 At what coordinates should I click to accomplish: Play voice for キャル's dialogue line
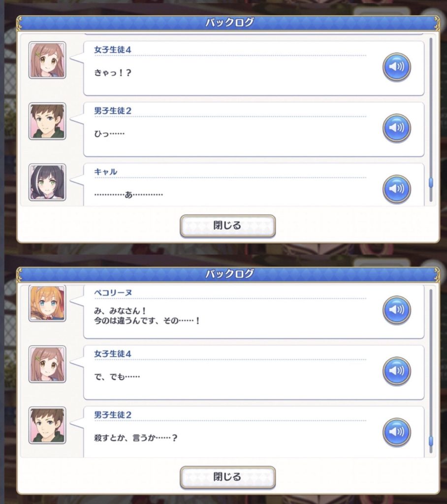tap(396, 189)
